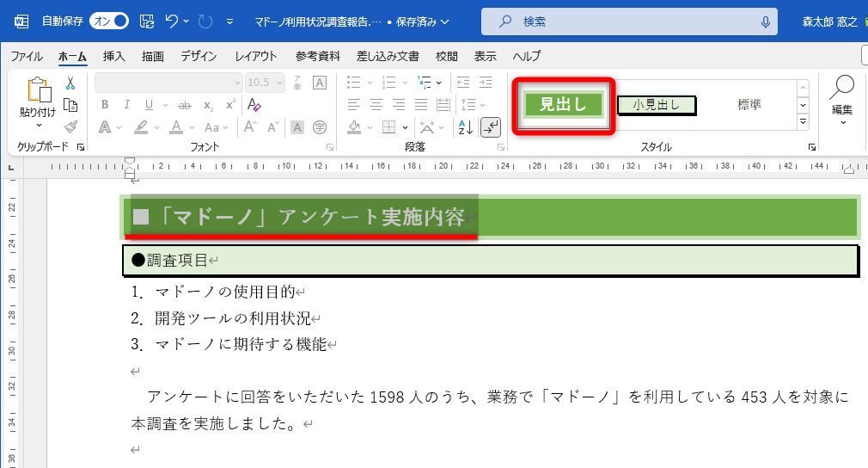Open the Styles pane launcher
Image resolution: width=868 pixels, height=468 pixels.
pyautogui.click(x=811, y=147)
